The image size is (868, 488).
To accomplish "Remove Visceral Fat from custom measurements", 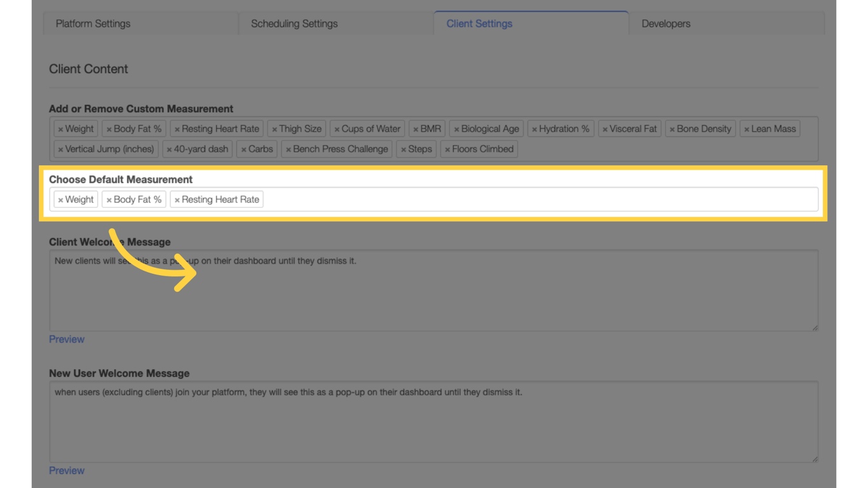I will point(605,130).
